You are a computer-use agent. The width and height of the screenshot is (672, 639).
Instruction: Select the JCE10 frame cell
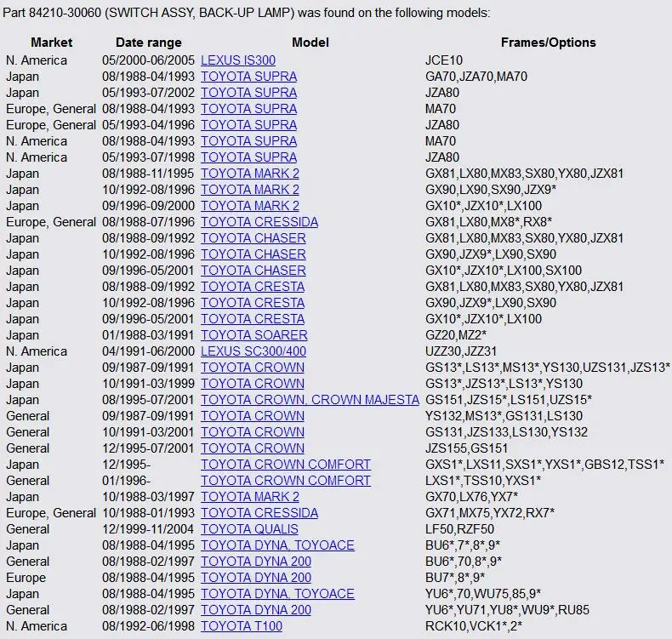tap(444, 60)
